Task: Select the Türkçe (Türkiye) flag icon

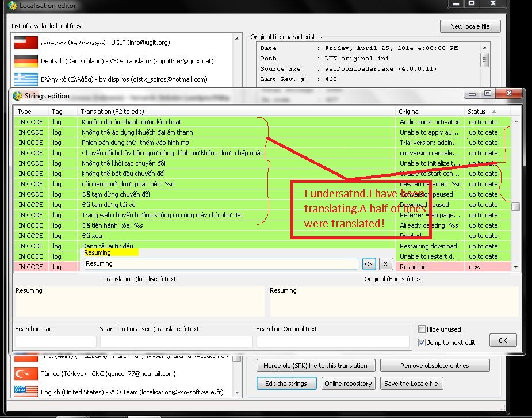Action: [x=26, y=374]
